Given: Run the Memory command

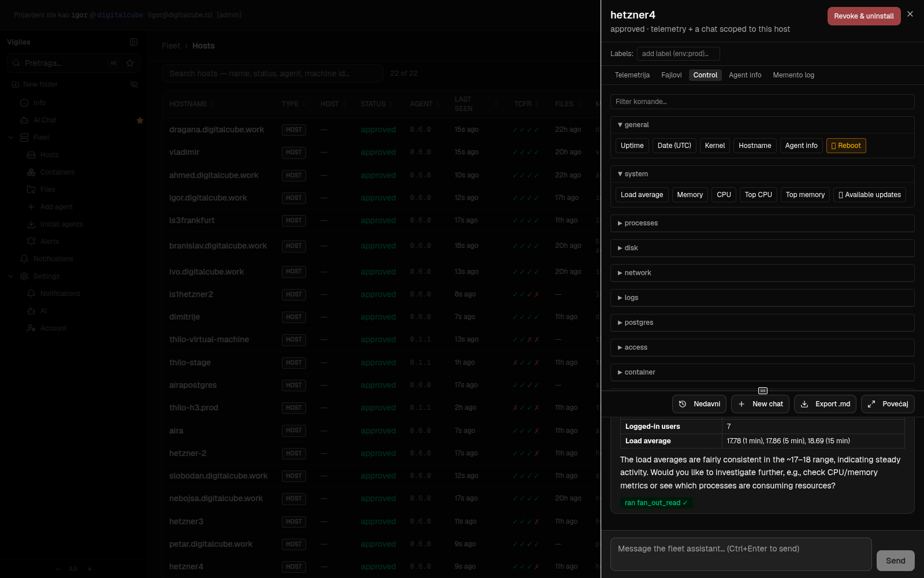Looking at the screenshot, I should (x=690, y=195).
